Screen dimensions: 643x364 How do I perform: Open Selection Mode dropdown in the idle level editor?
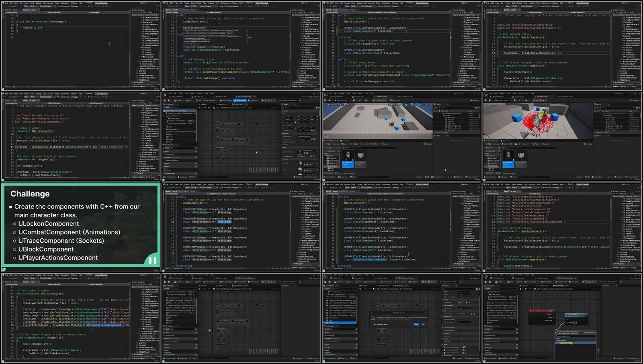point(342,100)
